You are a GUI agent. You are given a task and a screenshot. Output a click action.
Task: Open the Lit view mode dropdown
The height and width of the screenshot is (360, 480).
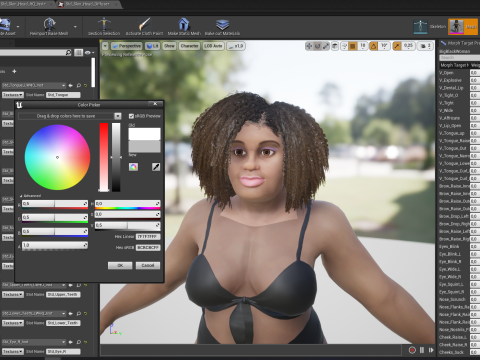153,46
